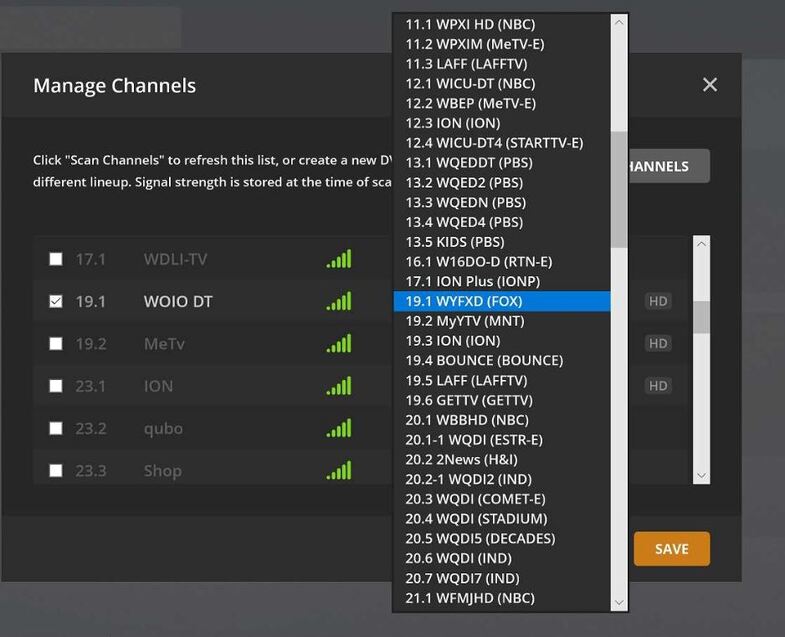Select 19.3 ION (ION) entry
The image size is (785, 637).
pos(502,341)
